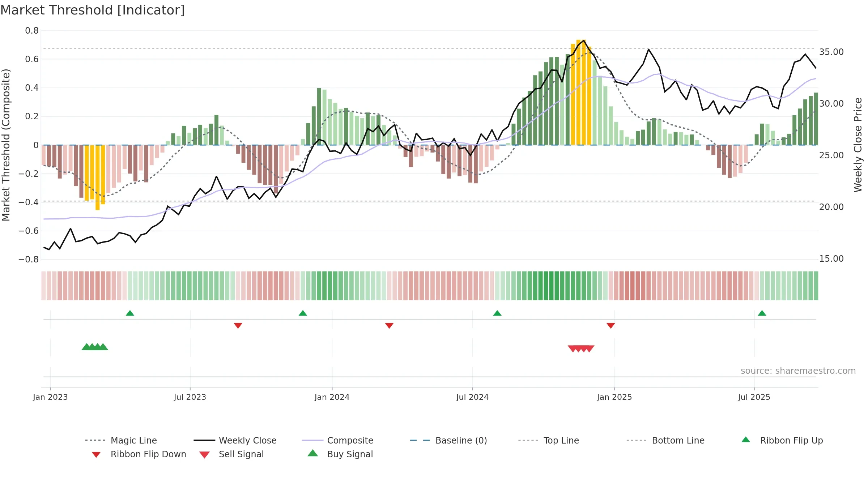Click the green triangle icon beside Buy Signal
Screen dimensions: 868x488
(x=313, y=453)
